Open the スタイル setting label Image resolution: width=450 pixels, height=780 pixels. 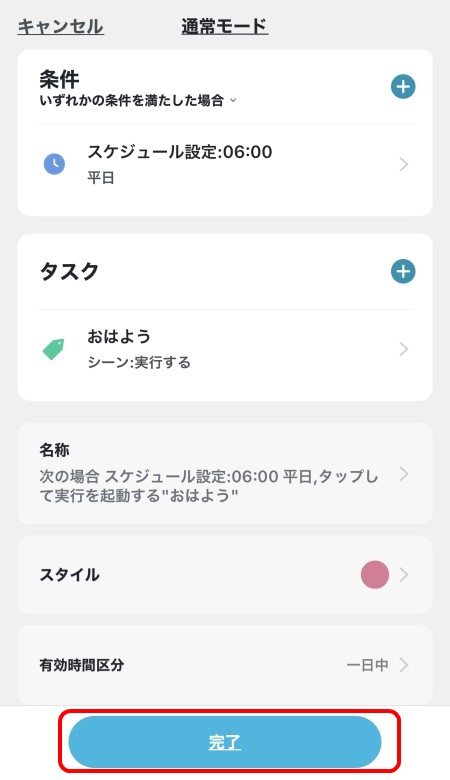click(70, 575)
